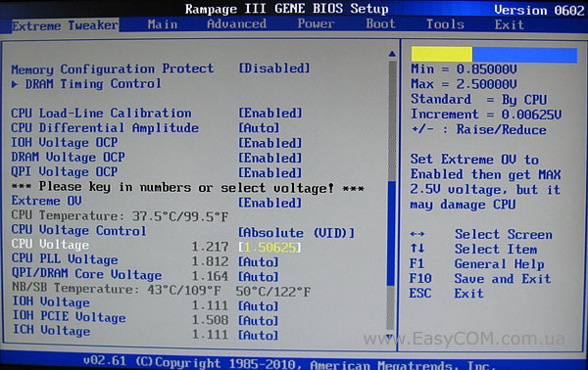
Task: Toggle DRAM Voltage OCP [Enabled] setting
Action: [x=270, y=158]
